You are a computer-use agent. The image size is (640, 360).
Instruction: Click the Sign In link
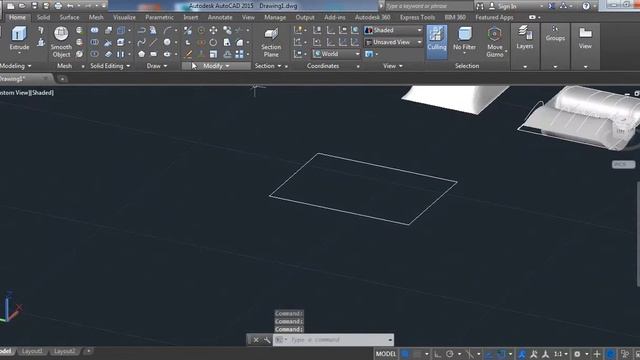[x=507, y=6]
